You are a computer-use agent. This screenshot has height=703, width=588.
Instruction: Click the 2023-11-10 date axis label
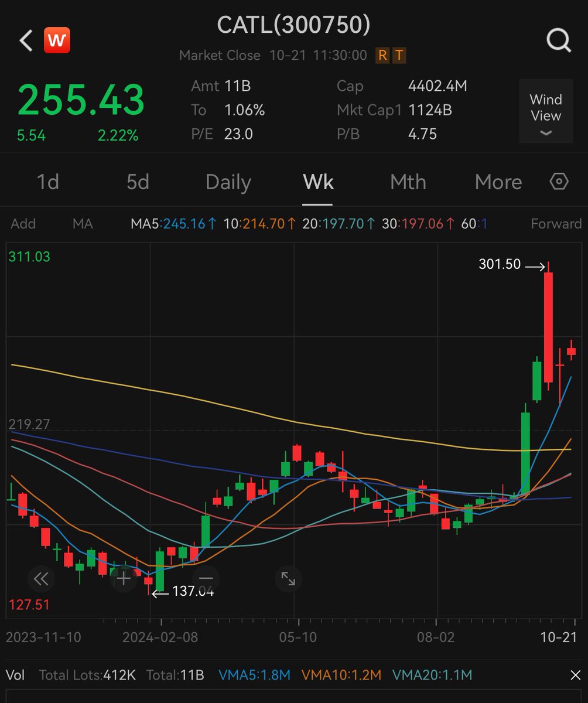click(43, 637)
